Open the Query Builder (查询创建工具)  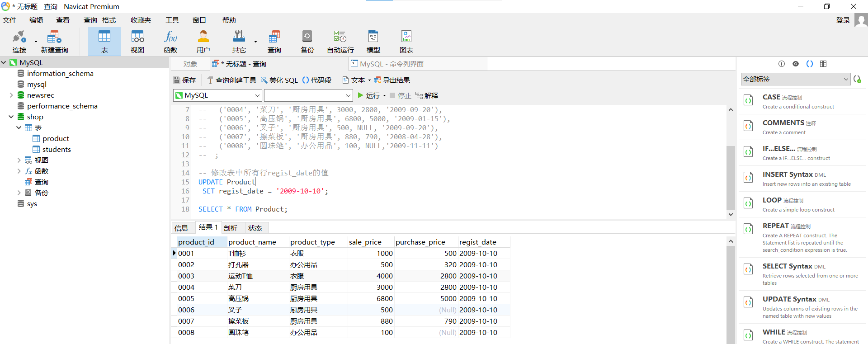click(231, 80)
